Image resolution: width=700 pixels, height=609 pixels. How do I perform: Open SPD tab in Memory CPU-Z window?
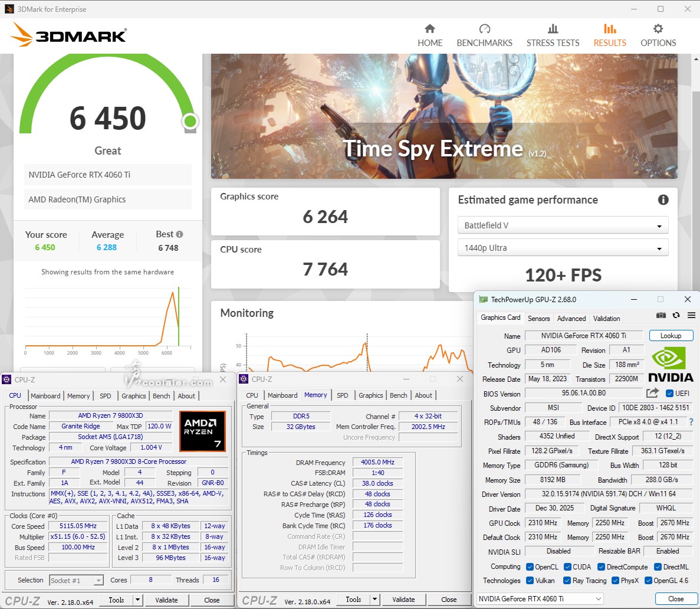[x=343, y=395]
